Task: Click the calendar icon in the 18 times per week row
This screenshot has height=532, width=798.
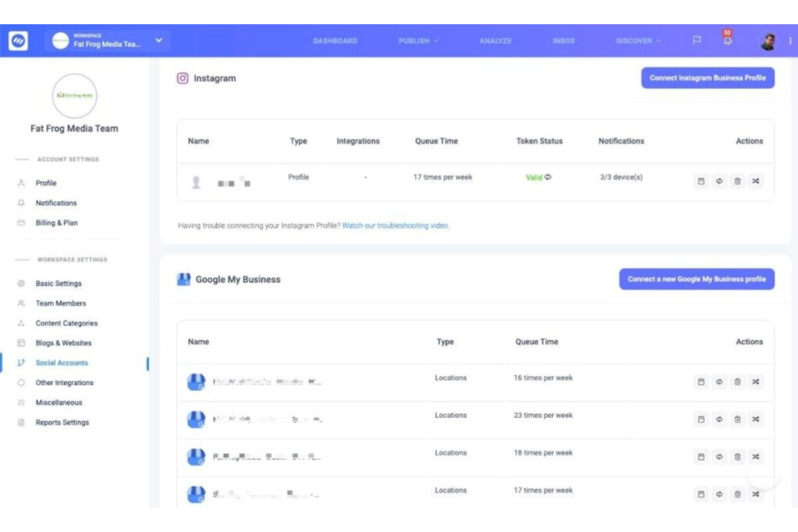Action: pyautogui.click(x=701, y=457)
